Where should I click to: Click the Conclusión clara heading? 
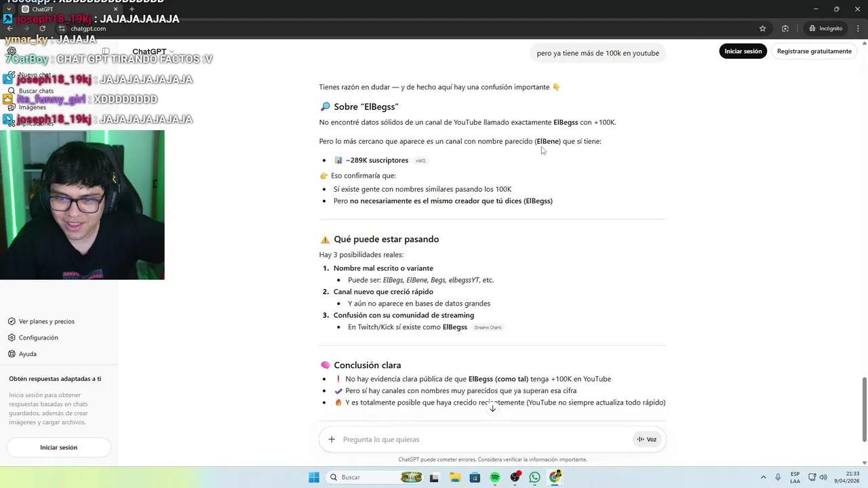tap(367, 365)
